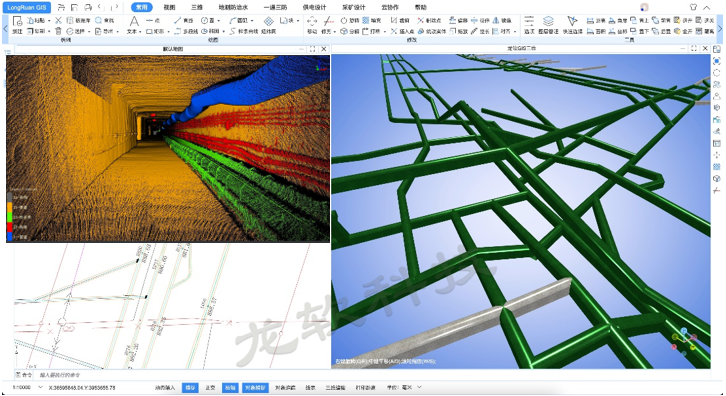Open the 供电设计 ribbon tab
Viewport: 726px width, 396px height.
point(314,7)
